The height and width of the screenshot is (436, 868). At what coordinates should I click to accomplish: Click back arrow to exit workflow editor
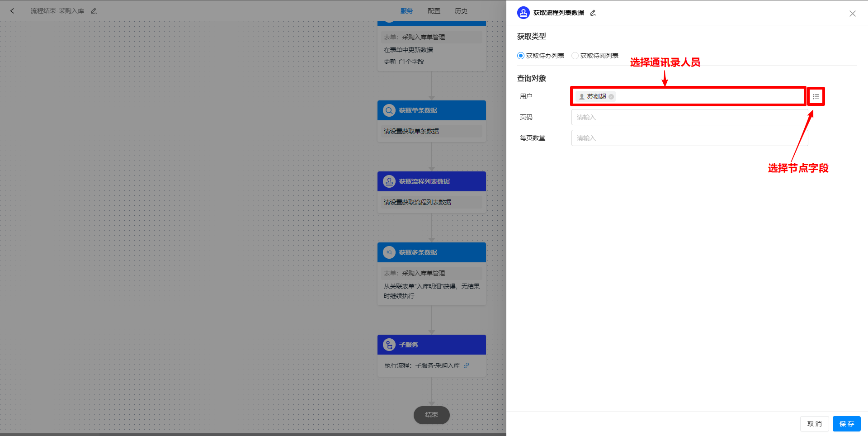12,11
